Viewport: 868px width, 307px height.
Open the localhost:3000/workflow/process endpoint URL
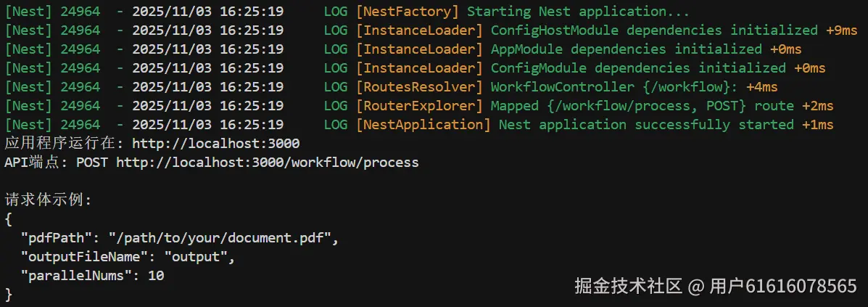pyautogui.click(x=267, y=163)
